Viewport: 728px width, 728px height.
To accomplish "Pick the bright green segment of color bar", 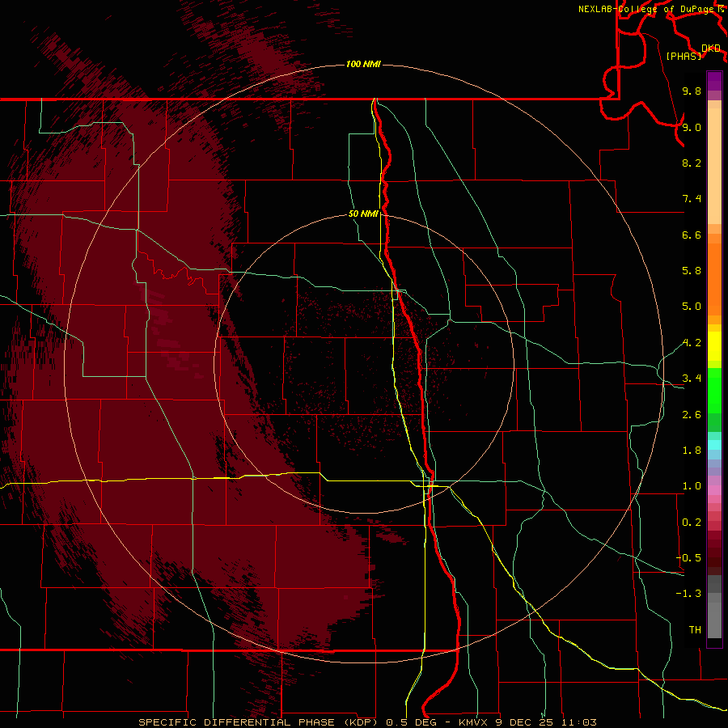I will pyautogui.click(x=714, y=390).
